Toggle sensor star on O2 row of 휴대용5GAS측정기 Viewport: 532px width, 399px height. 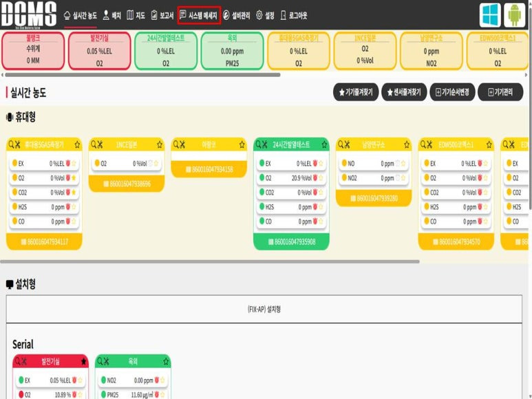(x=74, y=178)
